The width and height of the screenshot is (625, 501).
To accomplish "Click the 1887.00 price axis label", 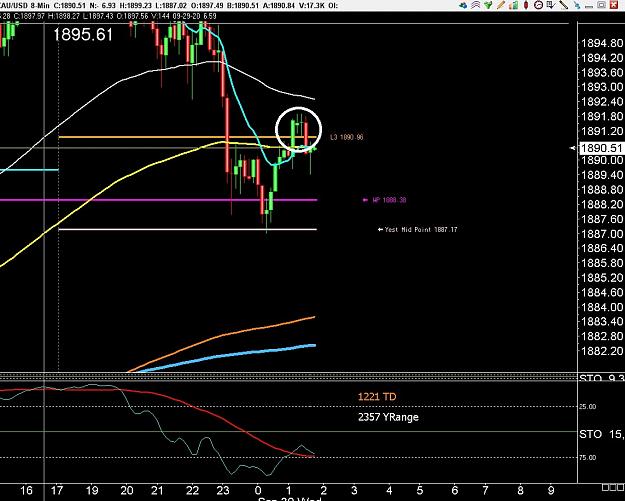I will coord(602,234).
